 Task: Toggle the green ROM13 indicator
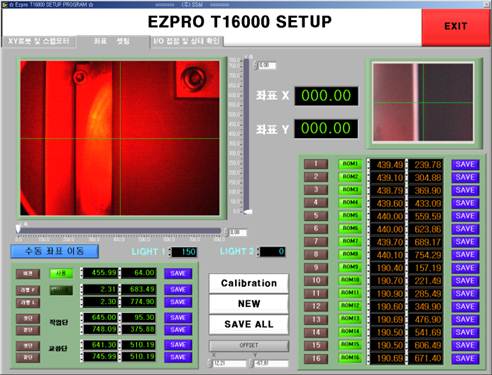click(x=350, y=319)
